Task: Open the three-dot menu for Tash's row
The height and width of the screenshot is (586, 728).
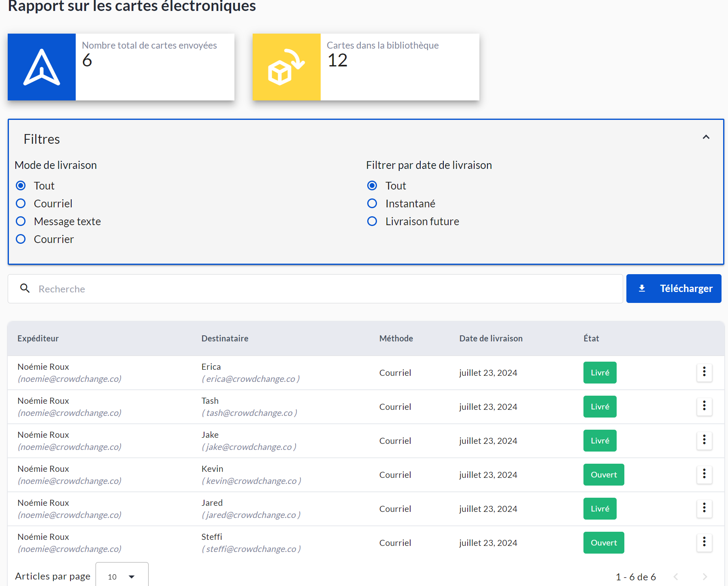Action: 704,406
